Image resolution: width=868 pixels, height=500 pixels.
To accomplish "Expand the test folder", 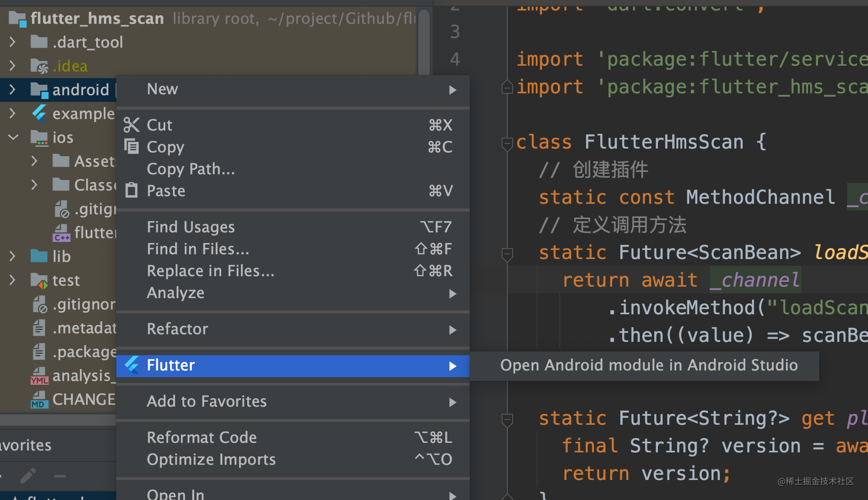I will click(x=13, y=280).
